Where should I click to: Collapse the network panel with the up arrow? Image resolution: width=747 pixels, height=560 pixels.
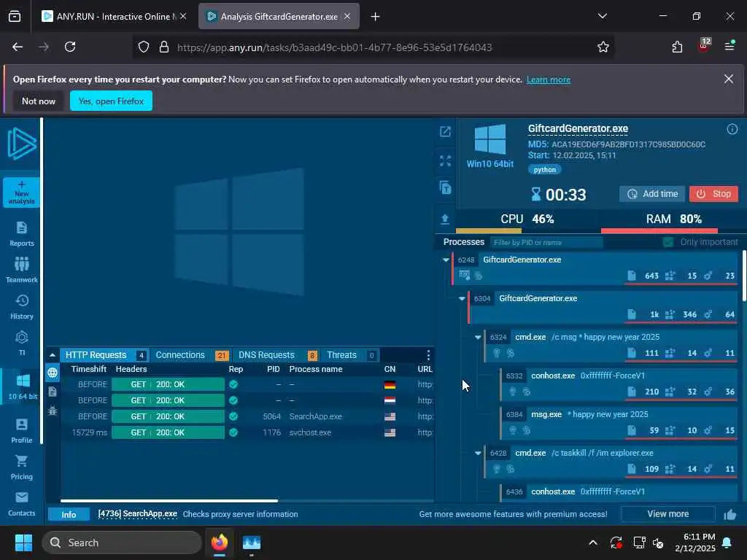pos(53,355)
